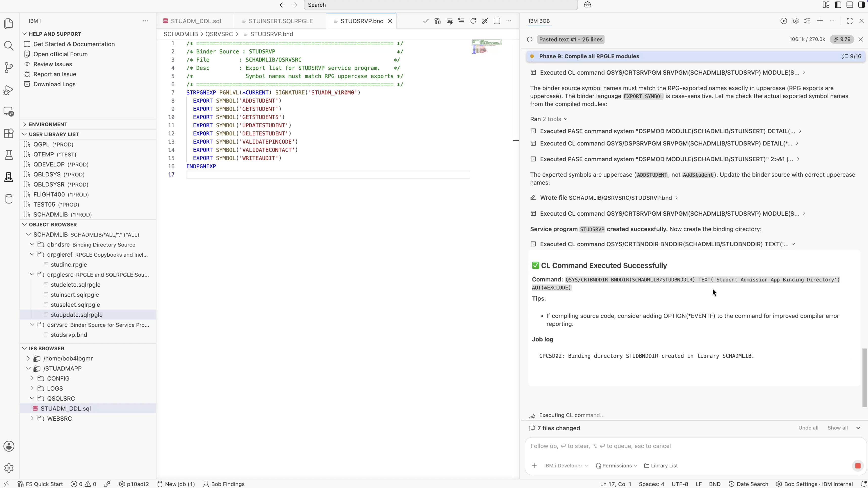Click the copilot icon next to search bar
This screenshot has height=488, width=868.
(x=587, y=5)
